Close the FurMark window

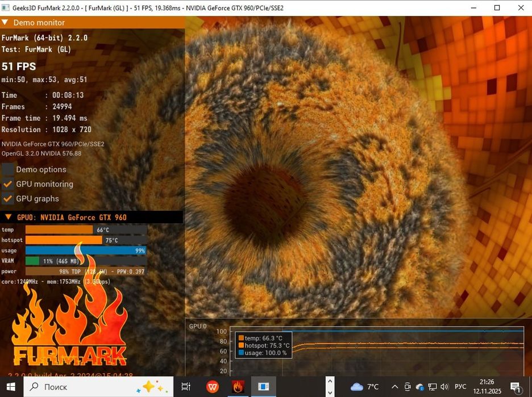tap(521, 8)
